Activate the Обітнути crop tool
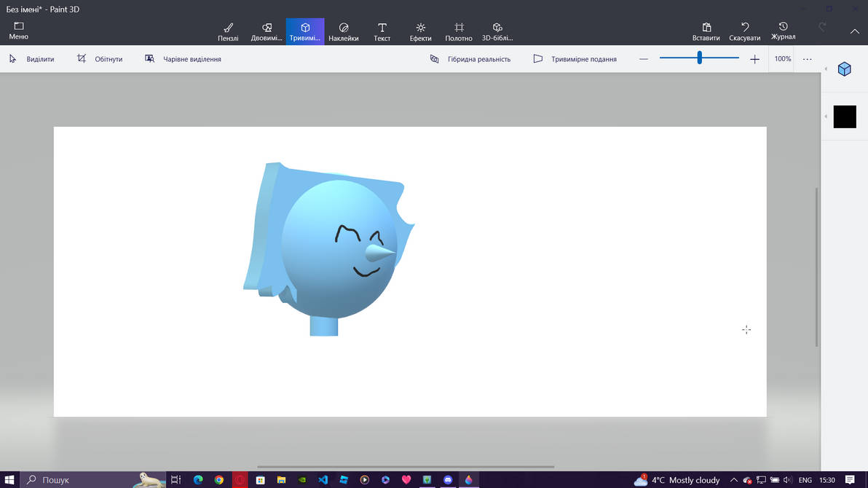 coord(100,59)
